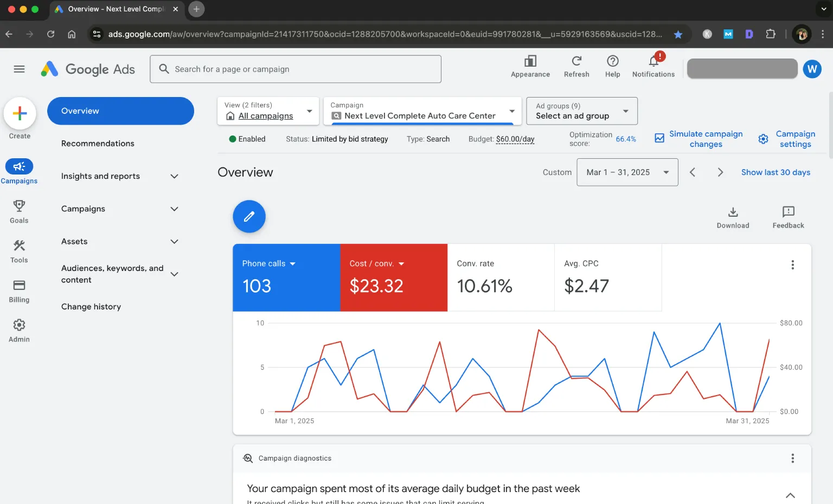Open Change history page
The width and height of the screenshot is (833, 504).
[x=91, y=307]
